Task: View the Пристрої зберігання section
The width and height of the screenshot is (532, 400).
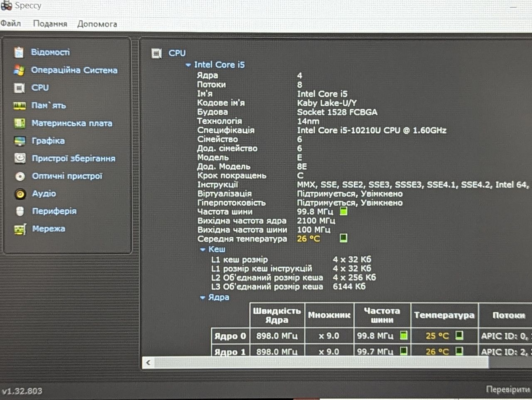Action: 74,158
